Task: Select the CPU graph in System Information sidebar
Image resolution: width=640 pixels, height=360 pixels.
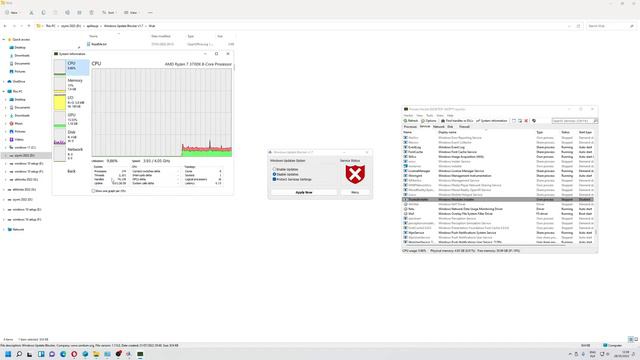Action: [71, 67]
